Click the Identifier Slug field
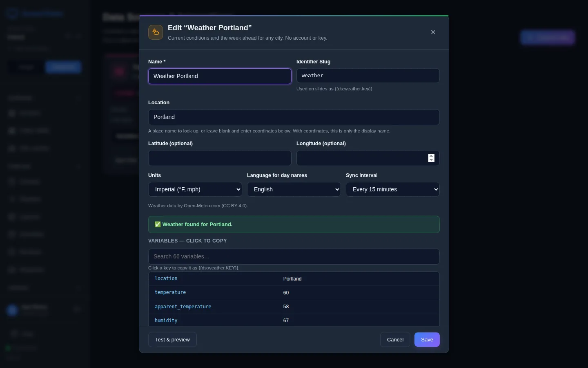 click(368, 76)
